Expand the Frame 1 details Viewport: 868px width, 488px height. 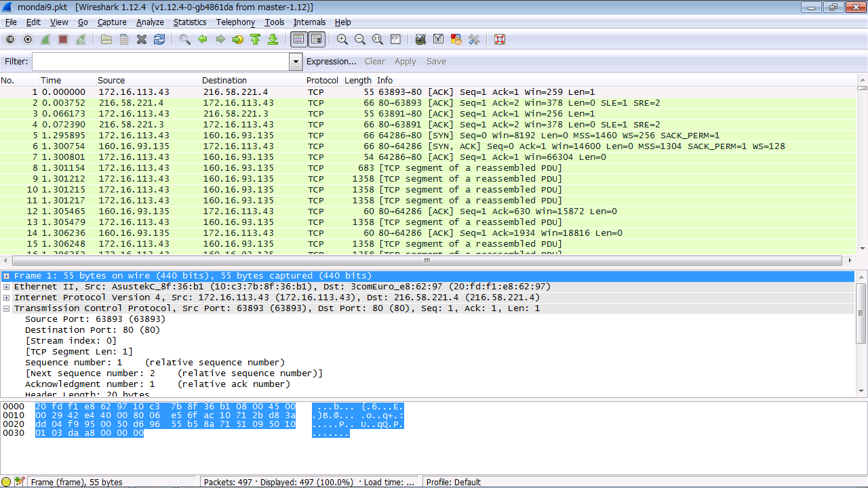coord(6,276)
